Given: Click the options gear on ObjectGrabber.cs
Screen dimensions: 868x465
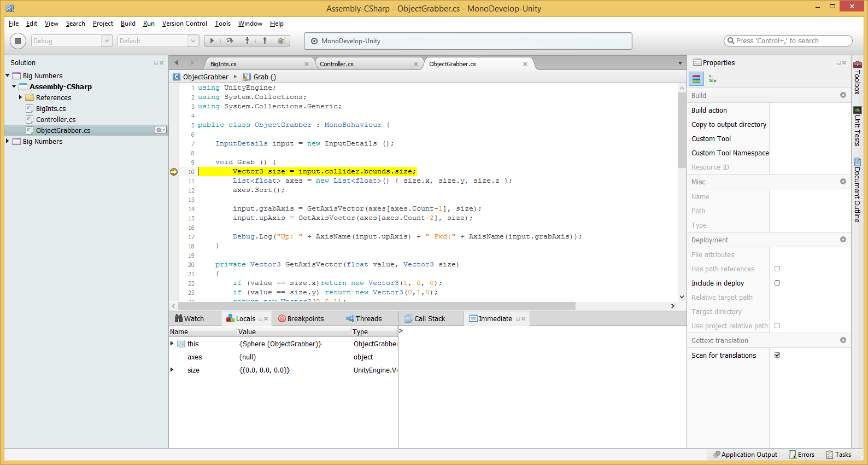Looking at the screenshot, I should pos(160,130).
